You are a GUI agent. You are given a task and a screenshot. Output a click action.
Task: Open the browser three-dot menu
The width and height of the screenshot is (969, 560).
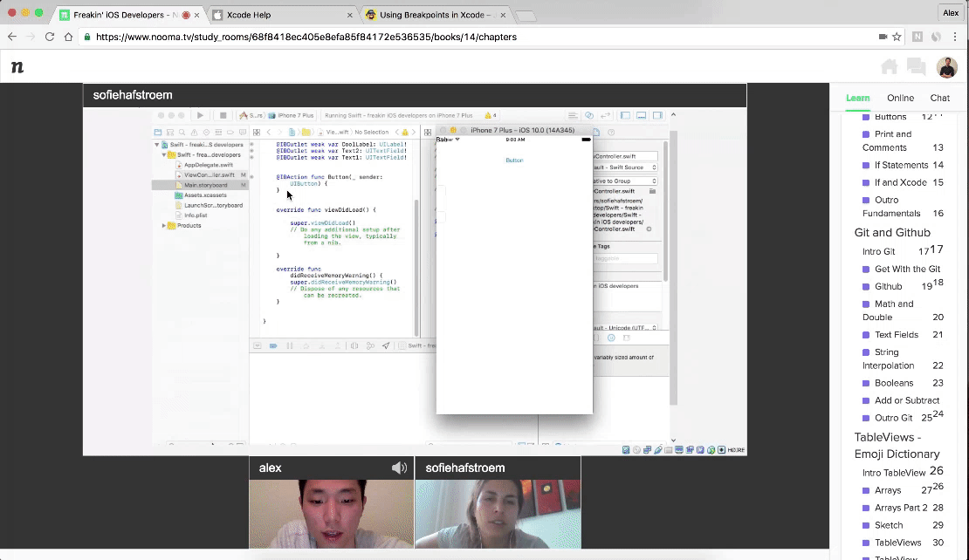pyautogui.click(x=955, y=37)
